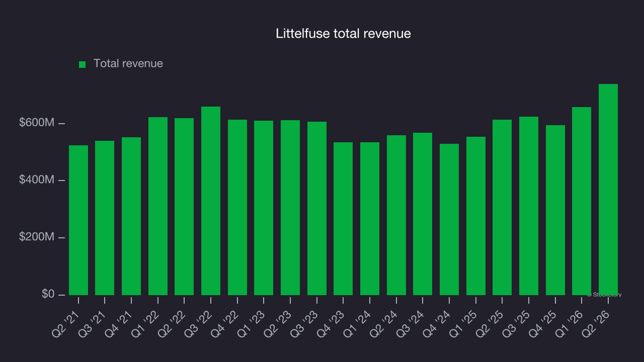Select the Q2 '21 revenue bar
The width and height of the screenshot is (644, 362).
point(78,220)
